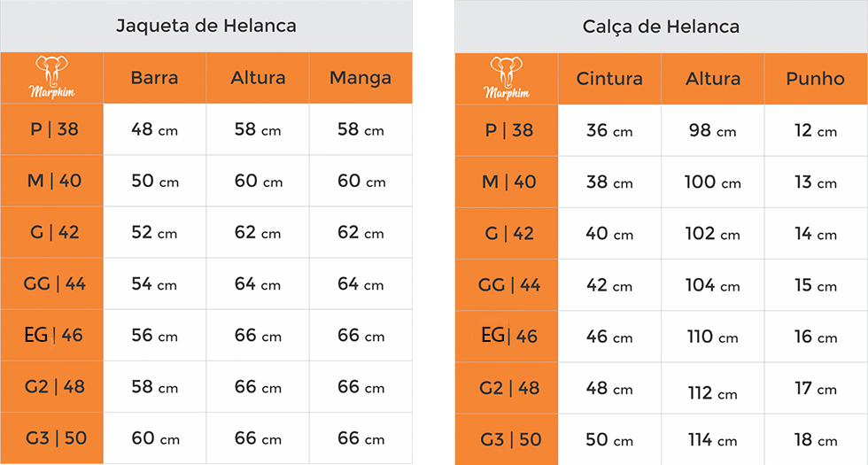Image resolution: width=868 pixels, height=465 pixels.
Task: Click the 48 cm Barra cell
Action: (154, 129)
